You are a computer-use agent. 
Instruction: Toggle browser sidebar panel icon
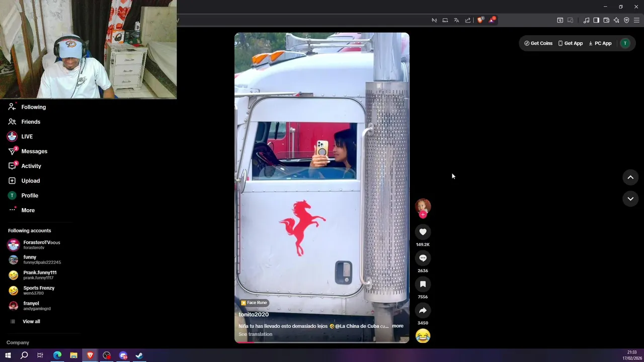(x=596, y=20)
